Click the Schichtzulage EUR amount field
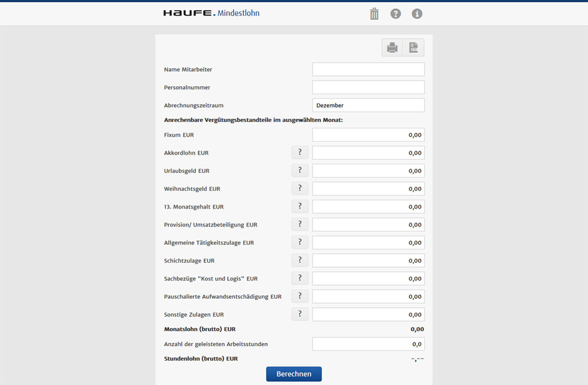Viewport: 588px width, 385px height. tap(368, 261)
